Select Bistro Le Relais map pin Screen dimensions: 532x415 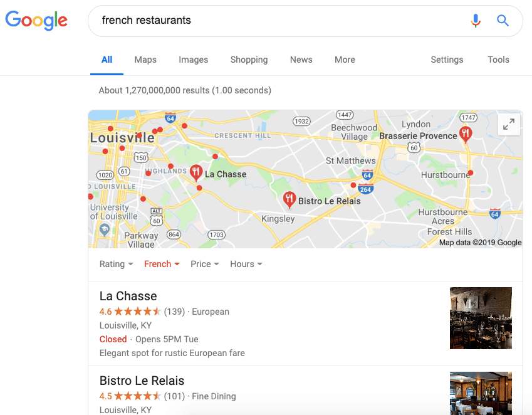tap(289, 199)
